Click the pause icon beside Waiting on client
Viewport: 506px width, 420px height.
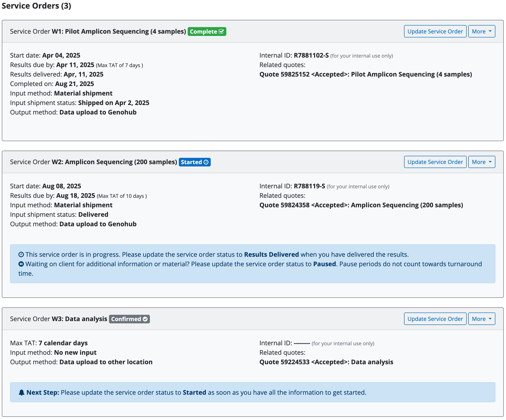(x=21, y=264)
